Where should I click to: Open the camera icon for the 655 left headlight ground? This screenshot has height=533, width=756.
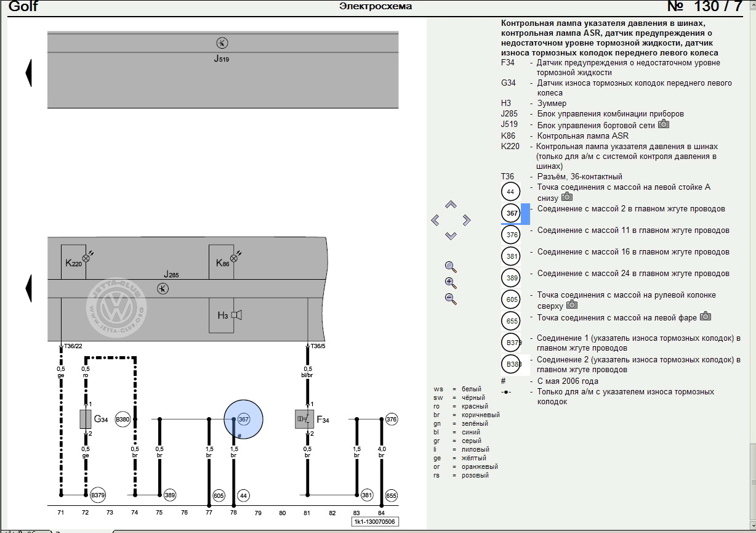(706, 317)
